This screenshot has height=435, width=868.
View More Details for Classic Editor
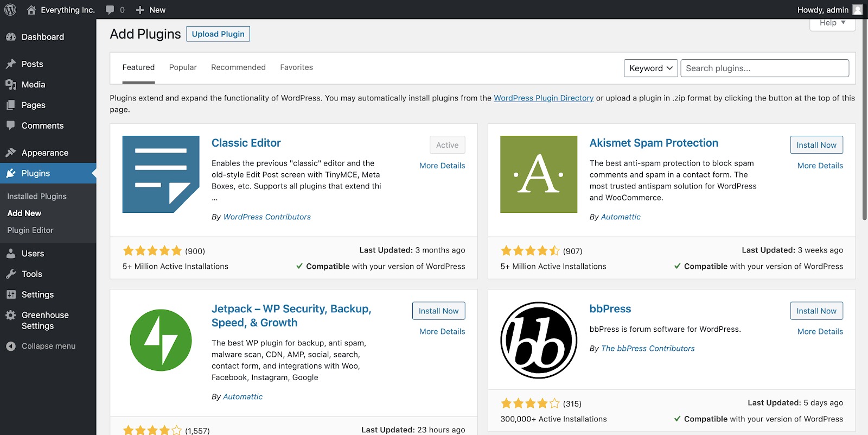[442, 166]
